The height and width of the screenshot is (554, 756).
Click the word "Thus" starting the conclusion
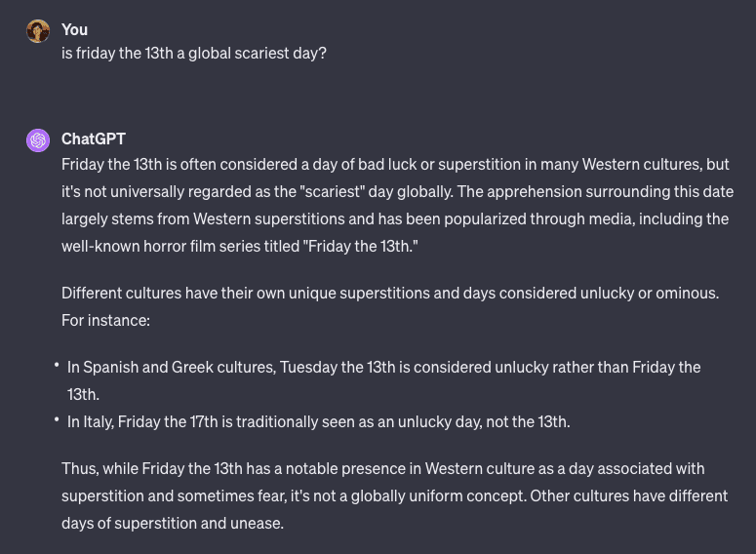78,468
